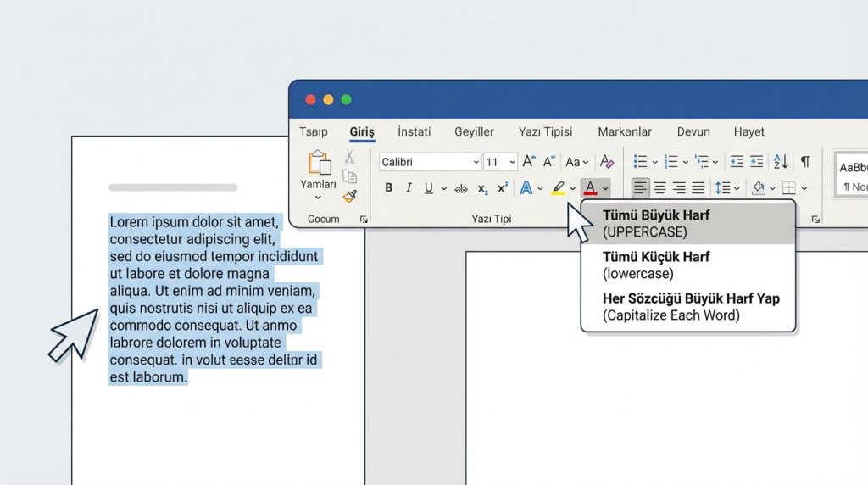Toggle underline formatting
The image size is (868, 485).
click(x=428, y=188)
